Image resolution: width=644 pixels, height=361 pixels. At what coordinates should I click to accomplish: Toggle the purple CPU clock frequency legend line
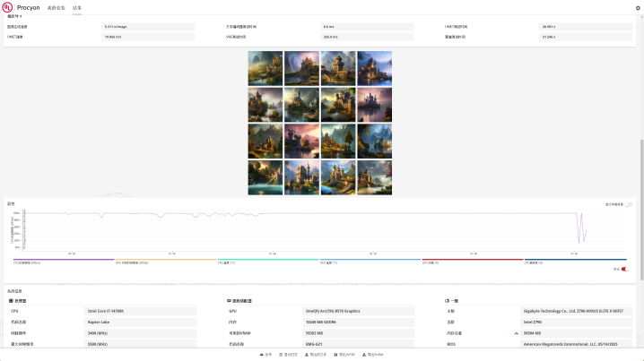coord(64,260)
